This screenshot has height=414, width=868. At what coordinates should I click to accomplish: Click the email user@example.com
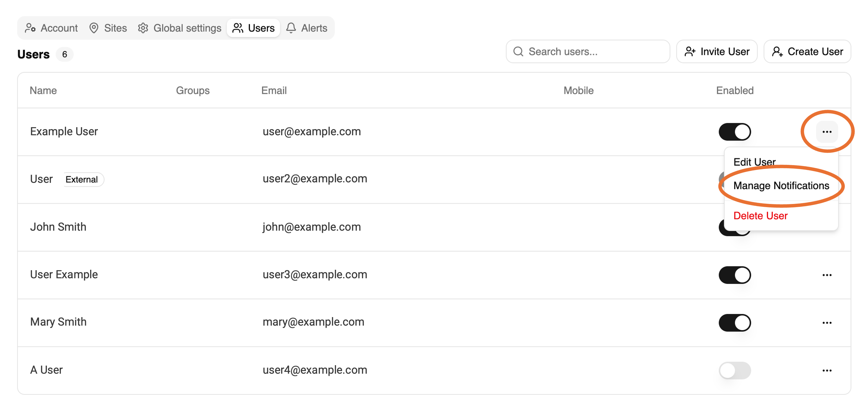(312, 131)
